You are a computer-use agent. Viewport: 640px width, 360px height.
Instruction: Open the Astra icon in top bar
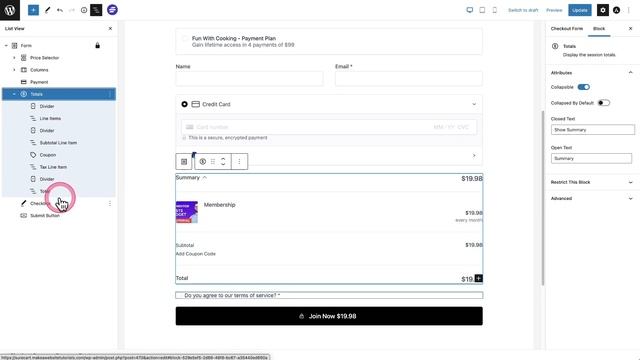tap(616, 10)
